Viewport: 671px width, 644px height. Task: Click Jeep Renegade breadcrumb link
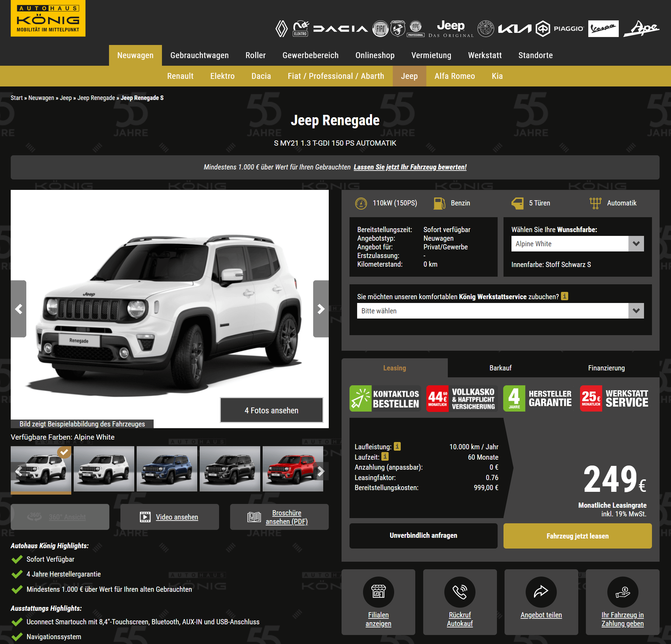coord(96,98)
